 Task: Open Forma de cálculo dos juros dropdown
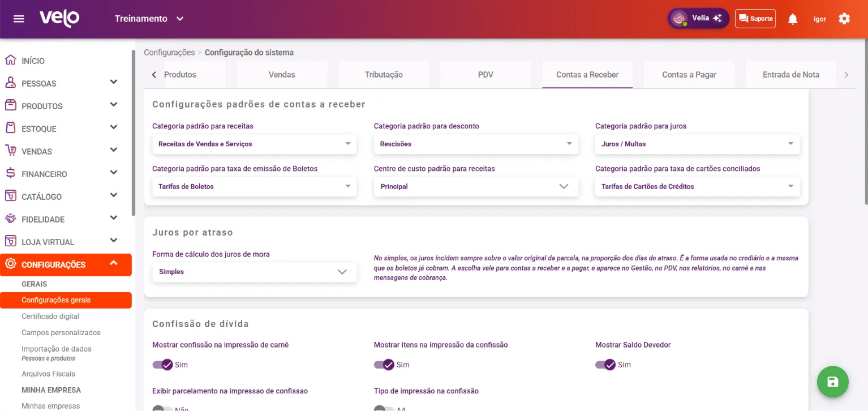click(255, 272)
